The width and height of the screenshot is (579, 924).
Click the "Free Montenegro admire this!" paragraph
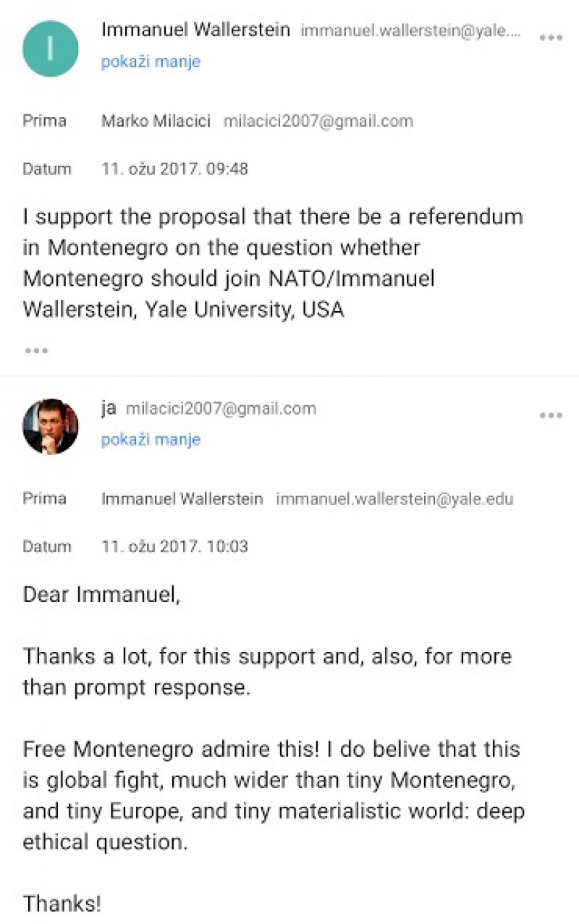(273, 794)
